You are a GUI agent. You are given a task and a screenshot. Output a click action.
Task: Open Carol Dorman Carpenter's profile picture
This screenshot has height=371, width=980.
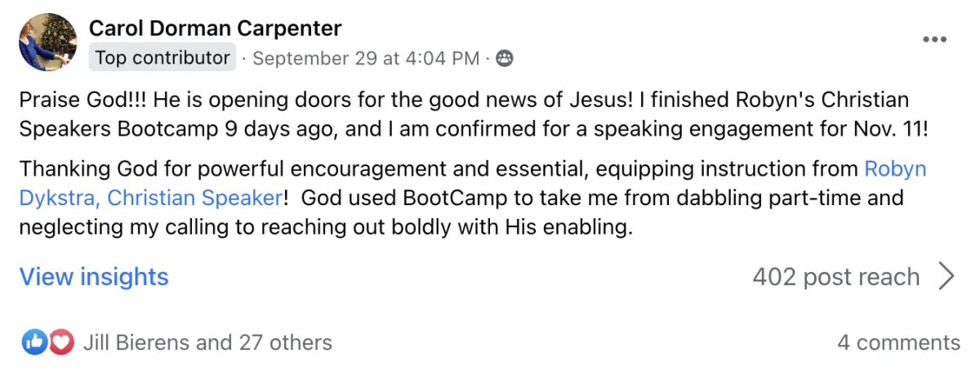tap(48, 42)
